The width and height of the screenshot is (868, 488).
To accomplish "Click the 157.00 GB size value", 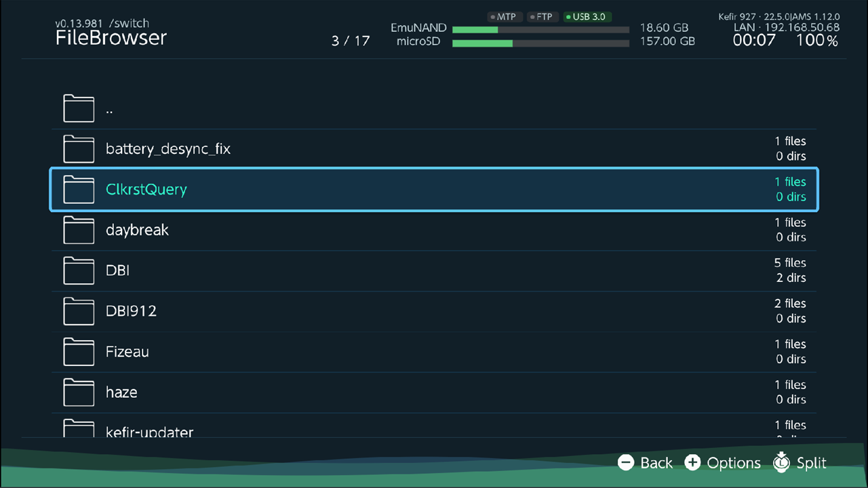I will (x=667, y=41).
